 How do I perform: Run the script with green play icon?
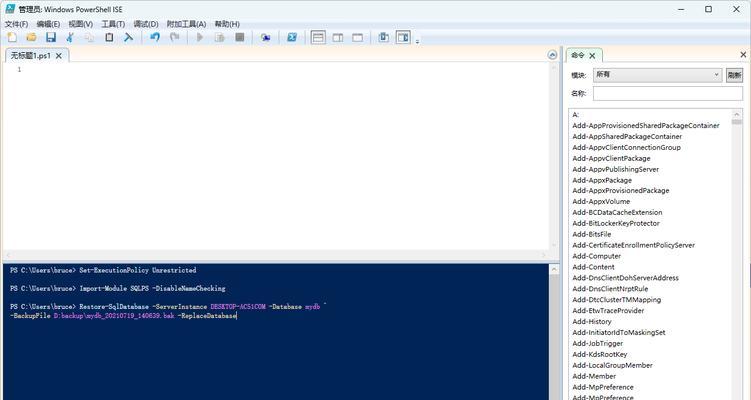point(200,37)
